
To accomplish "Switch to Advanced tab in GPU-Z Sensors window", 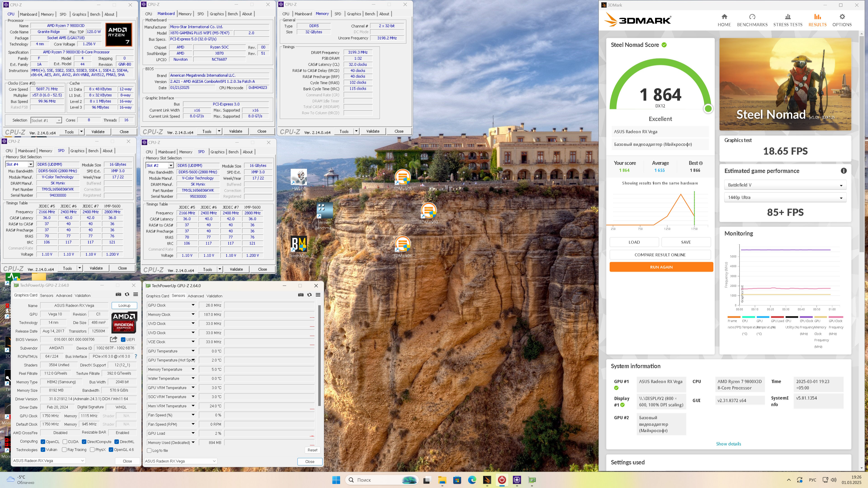I will coord(196,296).
